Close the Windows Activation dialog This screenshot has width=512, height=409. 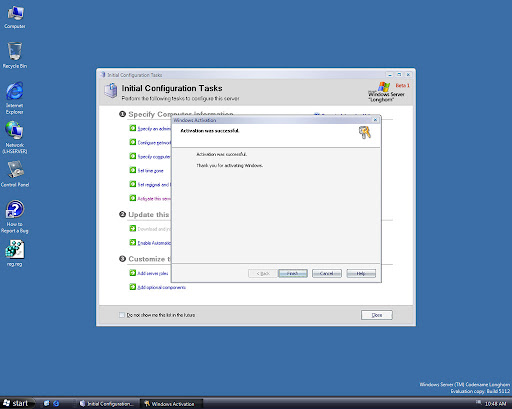point(375,120)
